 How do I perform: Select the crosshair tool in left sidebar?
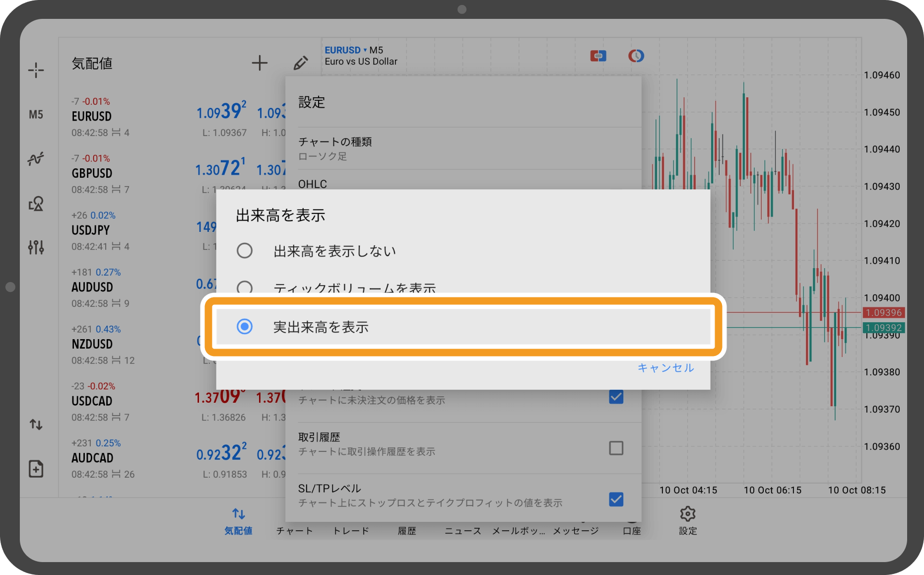(x=36, y=70)
